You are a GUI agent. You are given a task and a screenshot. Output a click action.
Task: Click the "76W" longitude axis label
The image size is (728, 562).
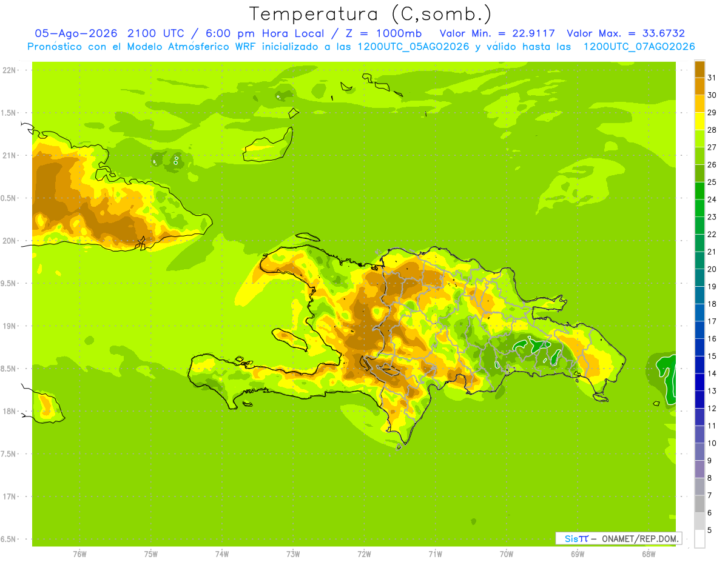click(79, 554)
